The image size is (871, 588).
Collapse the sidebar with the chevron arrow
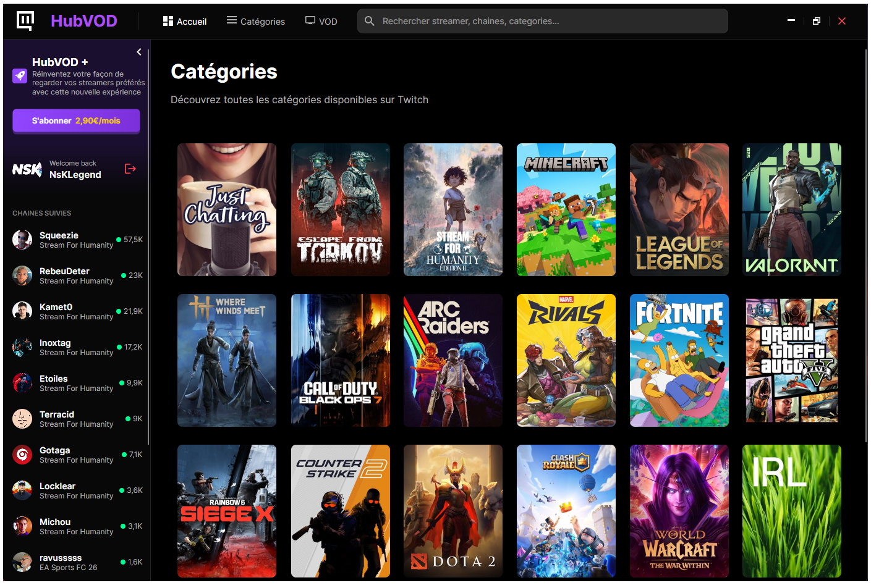(138, 52)
